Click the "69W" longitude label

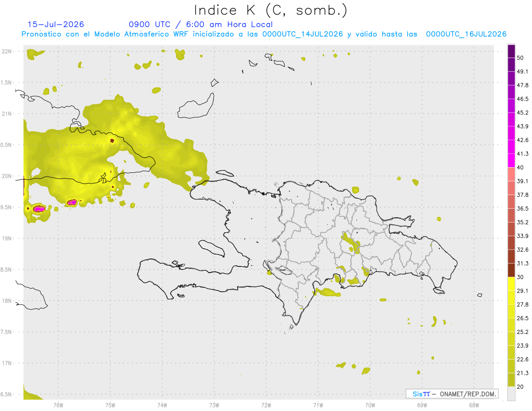coord(422,405)
